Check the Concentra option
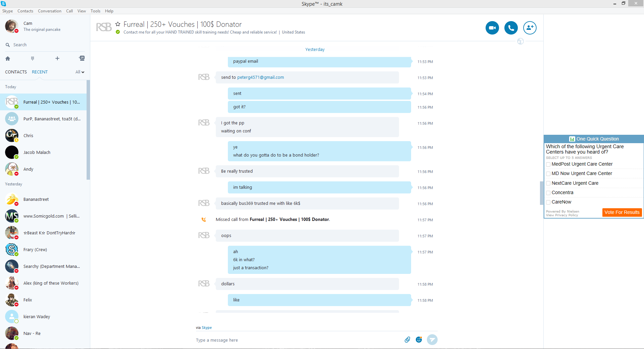 [548, 193]
